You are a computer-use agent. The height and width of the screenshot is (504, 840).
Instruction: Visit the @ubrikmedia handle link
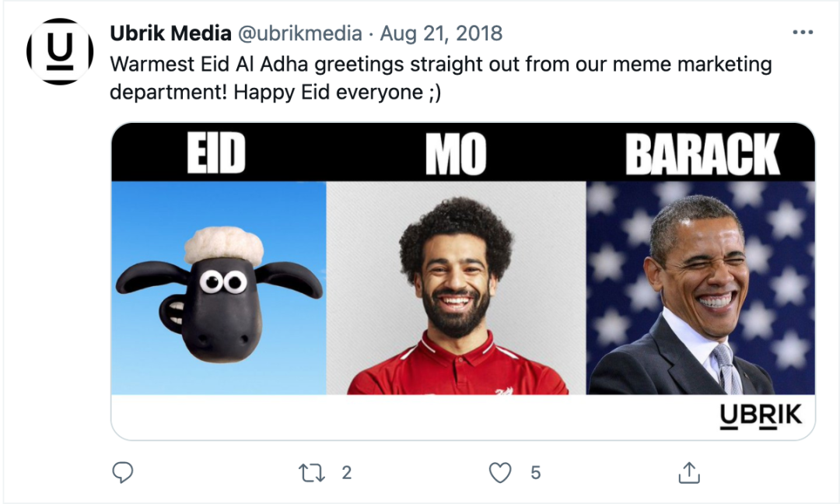[x=299, y=33]
